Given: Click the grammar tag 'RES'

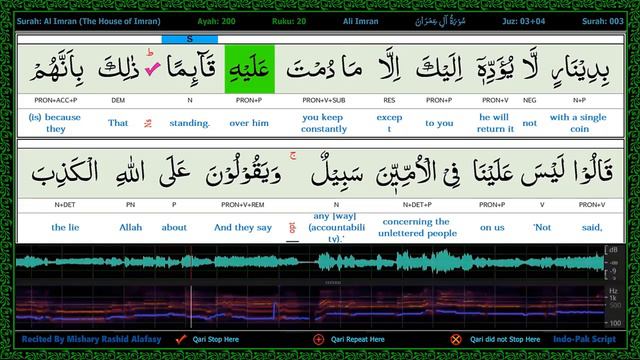Looking at the screenshot, I should click(389, 100).
